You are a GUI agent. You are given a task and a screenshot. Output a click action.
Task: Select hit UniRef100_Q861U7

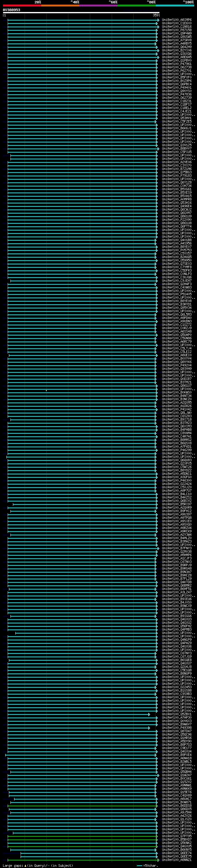pos(176,386)
